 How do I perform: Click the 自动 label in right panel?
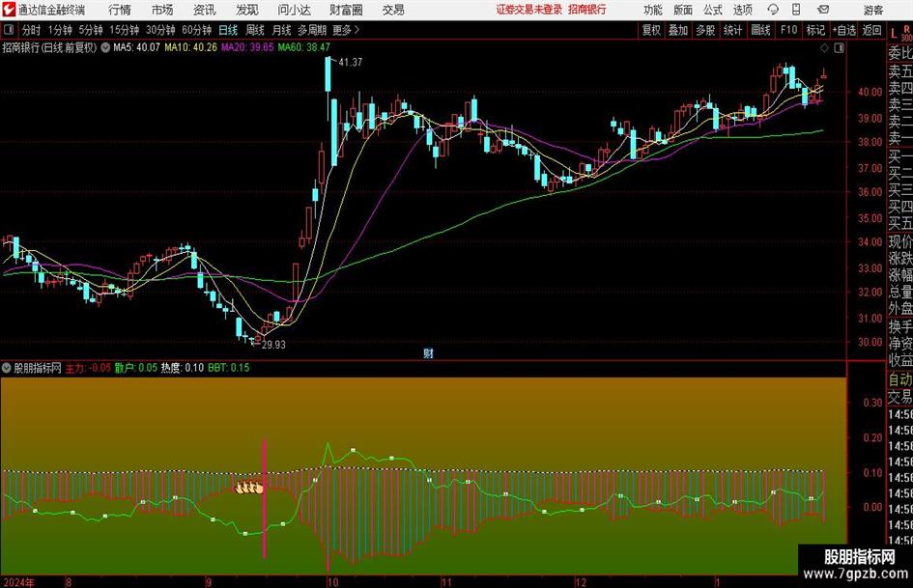pyautogui.click(x=900, y=379)
